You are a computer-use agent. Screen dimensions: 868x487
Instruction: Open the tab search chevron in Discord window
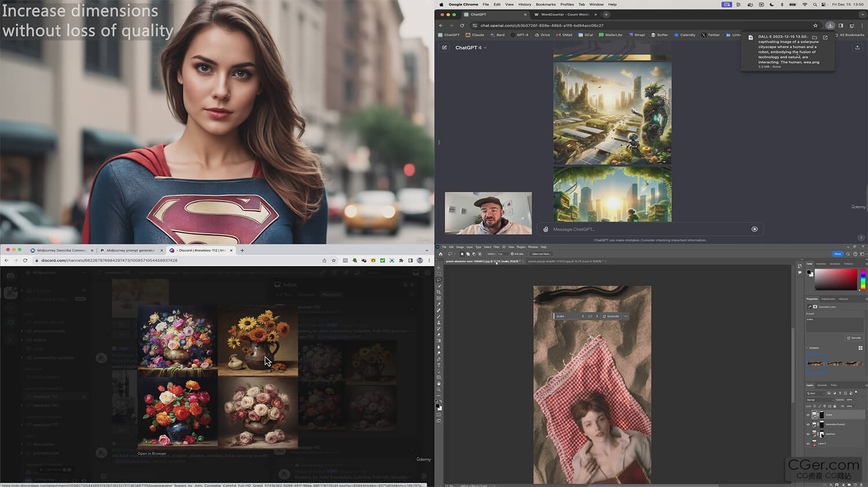coord(427,250)
